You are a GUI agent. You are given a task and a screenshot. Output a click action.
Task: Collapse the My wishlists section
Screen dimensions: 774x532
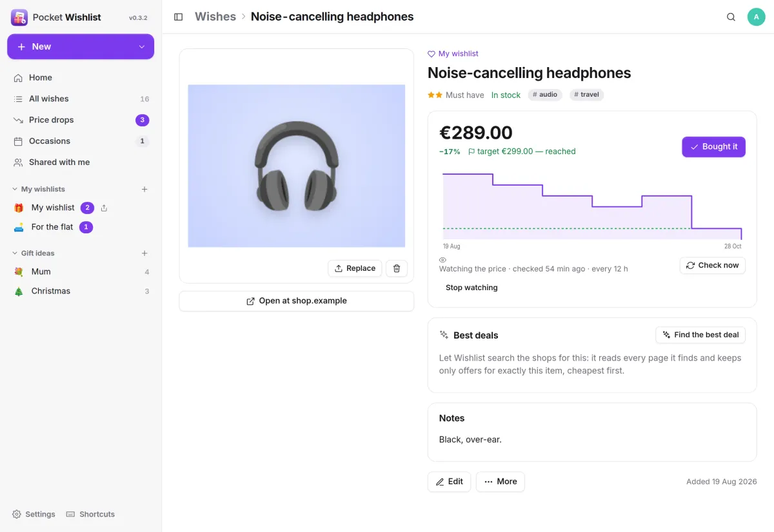(x=39, y=189)
